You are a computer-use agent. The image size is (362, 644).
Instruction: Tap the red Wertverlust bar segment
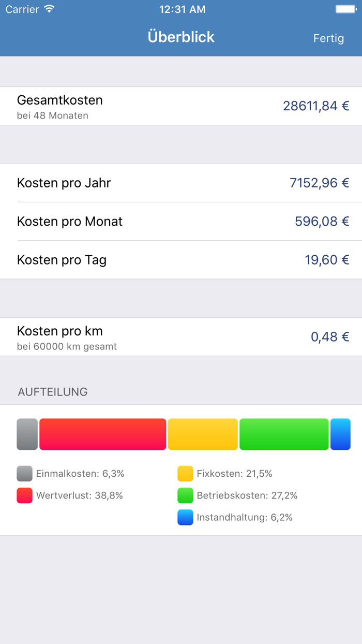click(x=102, y=434)
